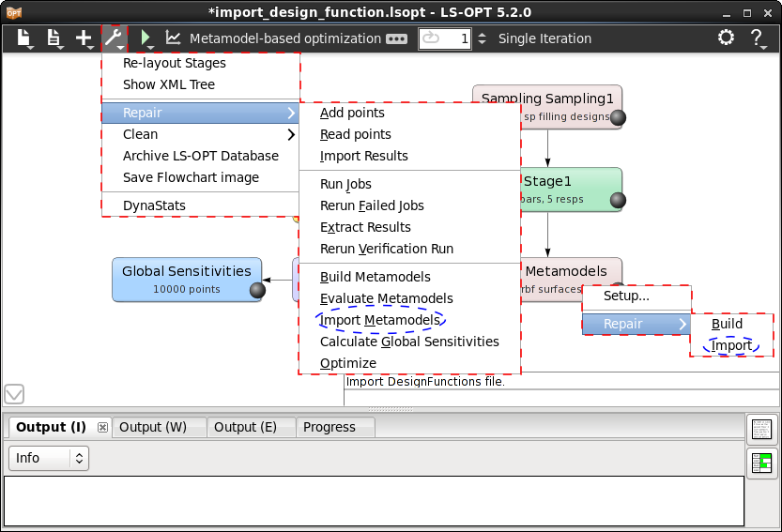Click the collapse panel check button

[14, 394]
